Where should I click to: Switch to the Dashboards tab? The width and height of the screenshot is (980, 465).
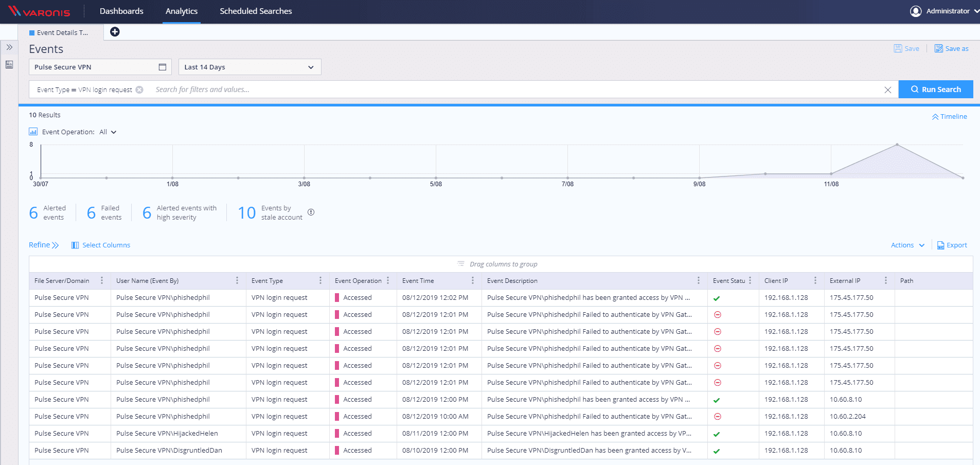tap(121, 11)
